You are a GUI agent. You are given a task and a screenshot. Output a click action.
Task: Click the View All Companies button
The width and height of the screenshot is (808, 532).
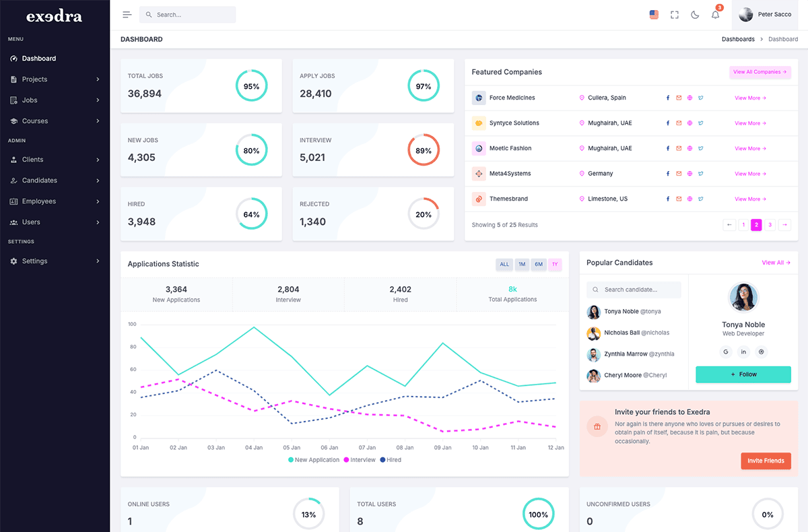(x=760, y=72)
